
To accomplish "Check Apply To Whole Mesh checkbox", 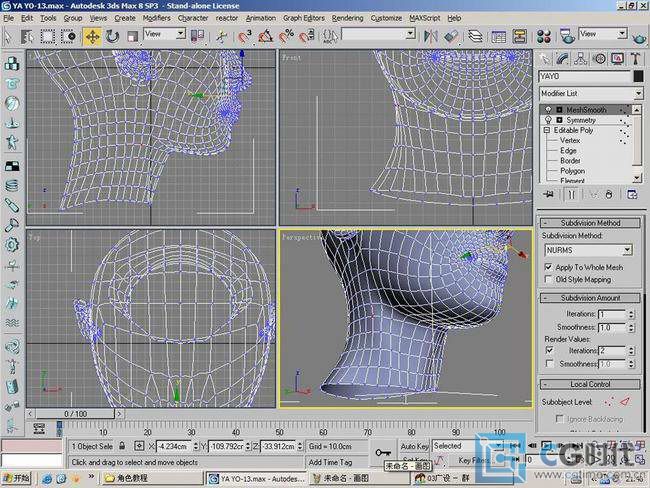I will pos(548,267).
